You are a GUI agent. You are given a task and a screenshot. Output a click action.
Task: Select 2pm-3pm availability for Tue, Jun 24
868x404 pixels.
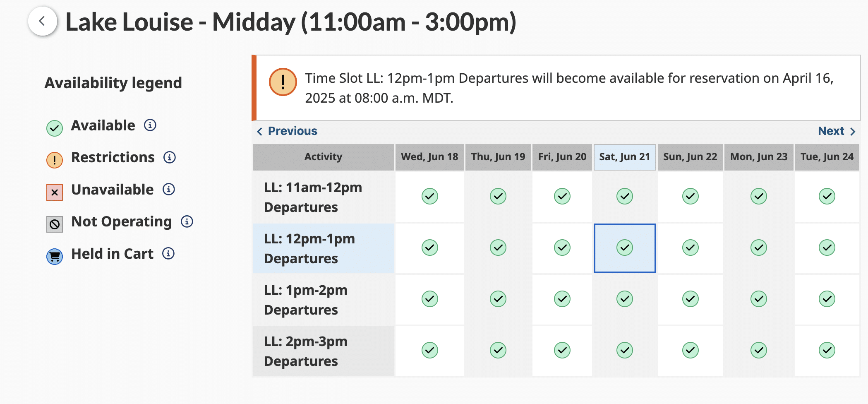pyautogui.click(x=827, y=350)
